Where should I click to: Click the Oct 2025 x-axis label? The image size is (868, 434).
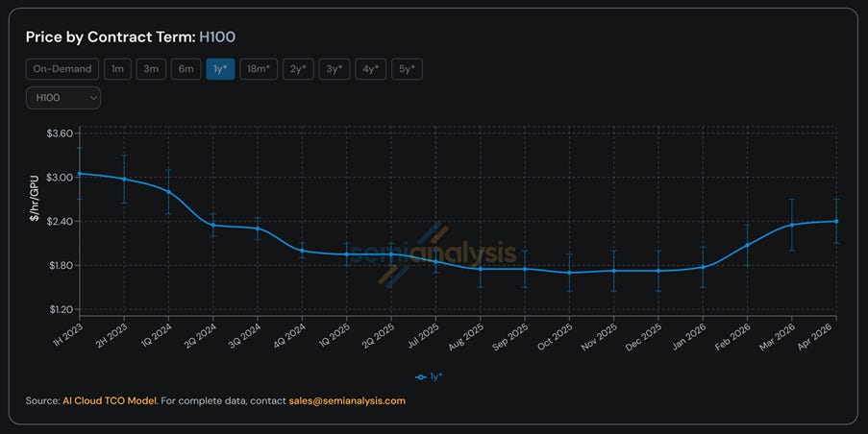point(556,337)
